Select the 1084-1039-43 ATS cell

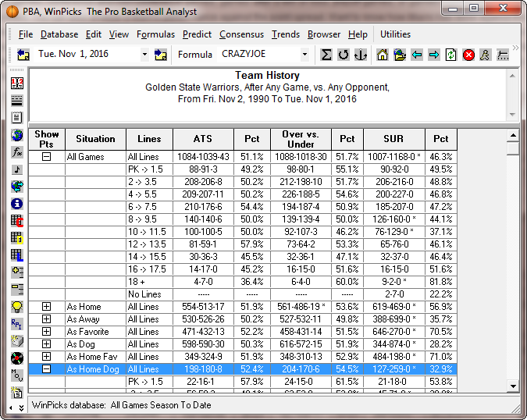203,157
